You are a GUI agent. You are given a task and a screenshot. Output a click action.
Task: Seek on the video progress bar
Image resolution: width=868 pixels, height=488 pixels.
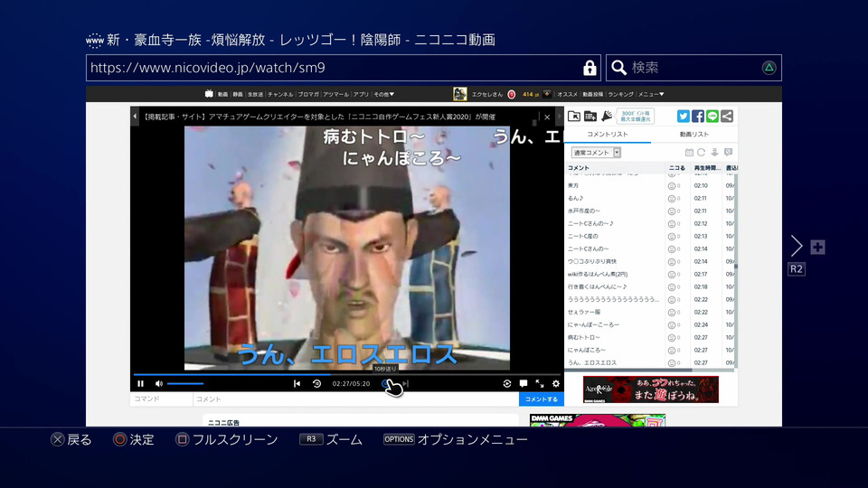[x=347, y=374]
